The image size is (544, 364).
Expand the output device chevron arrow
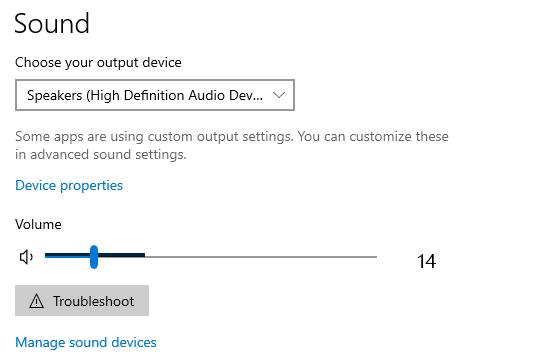pyautogui.click(x=279, y=95)
